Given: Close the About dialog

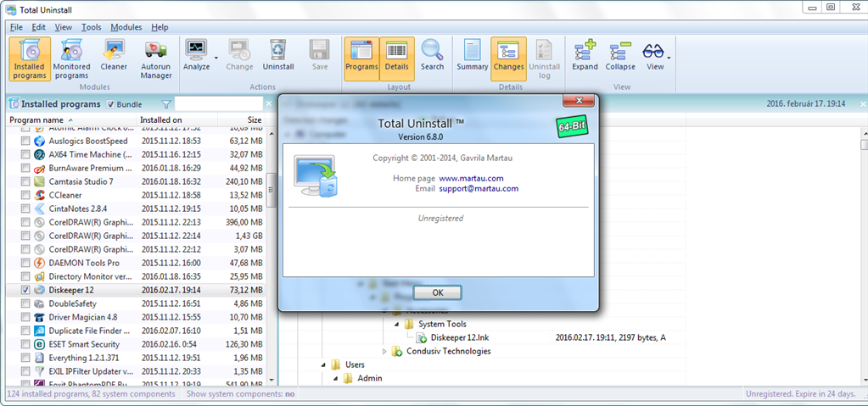Looking at the screenshot, I should tap(578, 100).
